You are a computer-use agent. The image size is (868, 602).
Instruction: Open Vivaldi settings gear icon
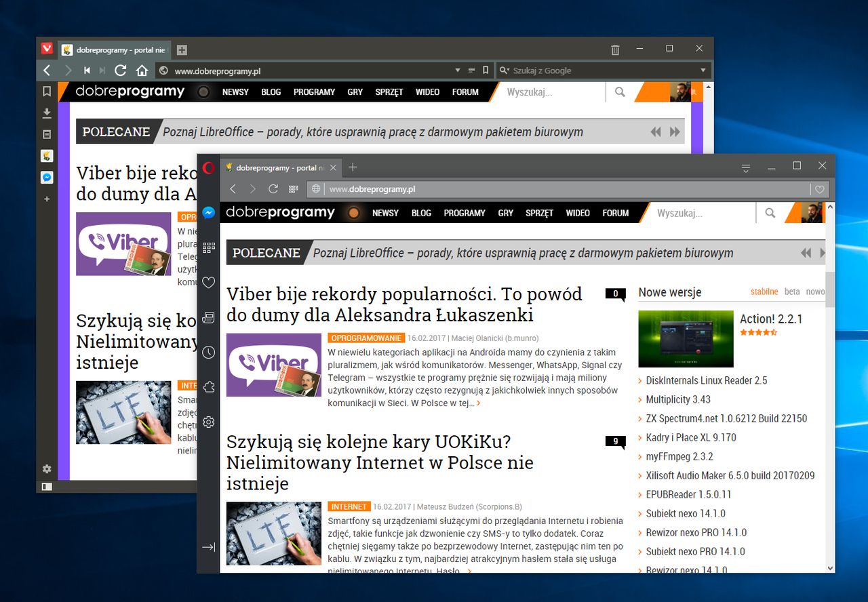[x=47, y=468]
